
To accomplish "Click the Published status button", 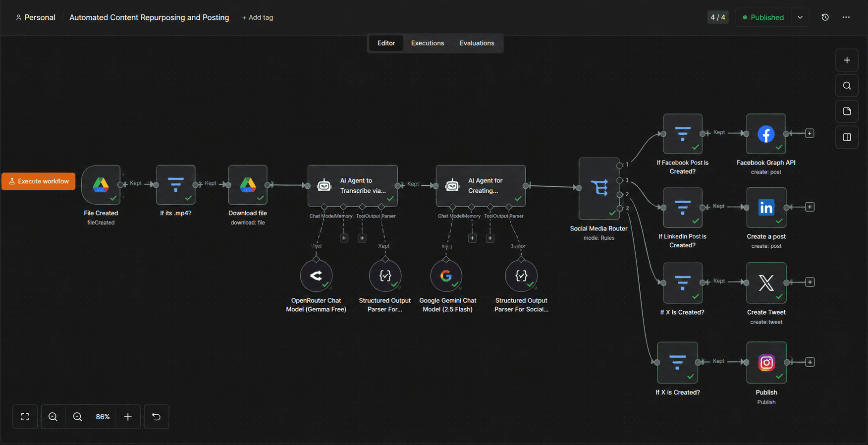I will (x=763, y=17).
